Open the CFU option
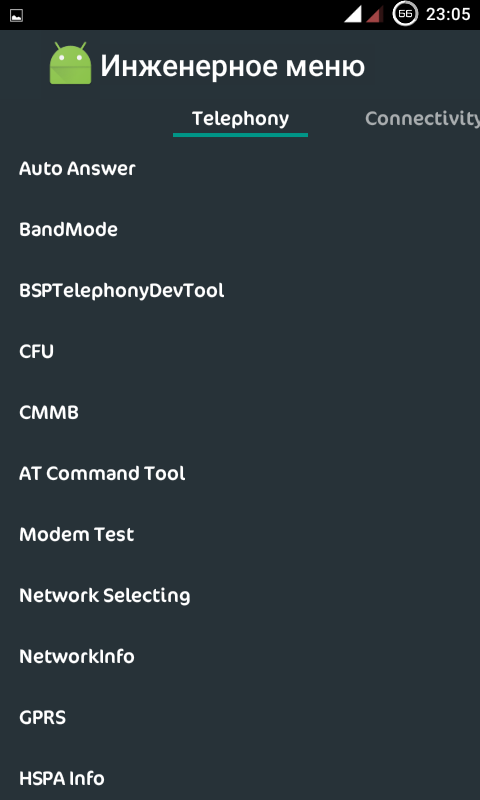The image size is (480, 800). (x=240, y=352)
